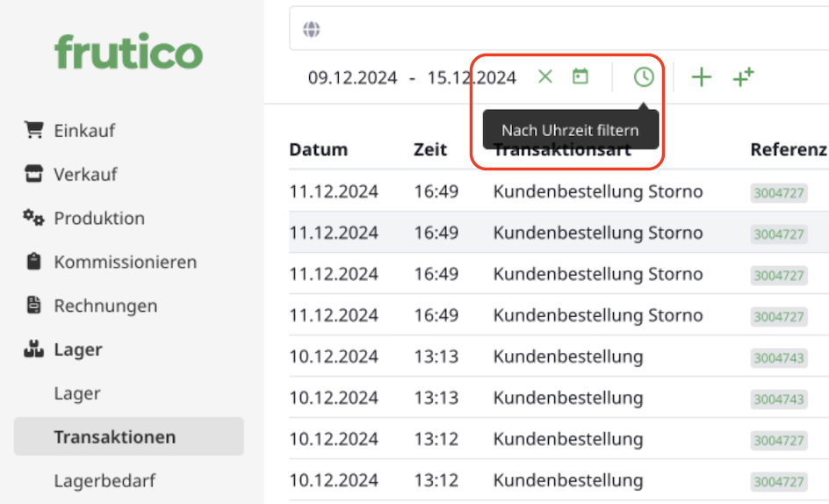Open the Lagerbedarf sub-item
The width and height of the screenshot is (829, 504).
105,480
